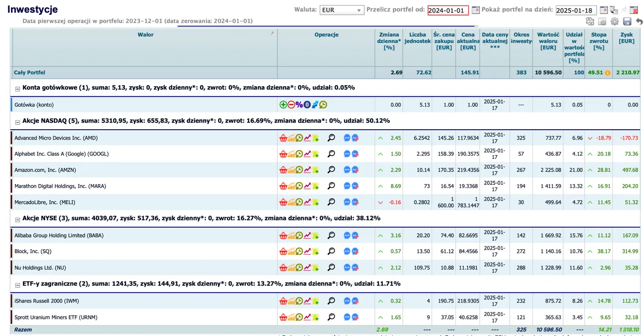
Task: Sort by Stopa zwrotu column header
Action: pos(598,41)
